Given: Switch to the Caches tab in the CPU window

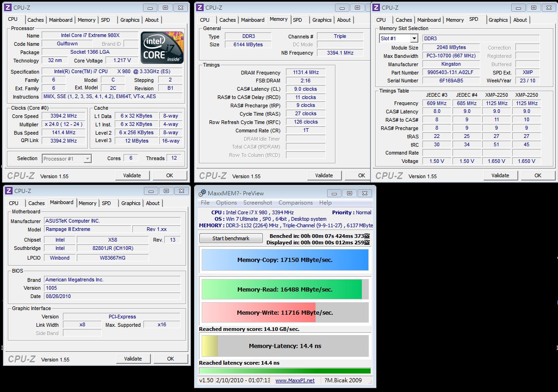Looking at the screenshot, I should click(x=36, y=20).
